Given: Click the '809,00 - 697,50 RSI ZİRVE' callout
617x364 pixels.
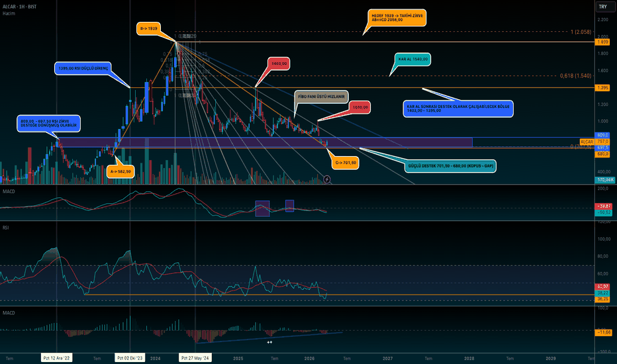Looking at the screenshot, I should tap(48, 123).
